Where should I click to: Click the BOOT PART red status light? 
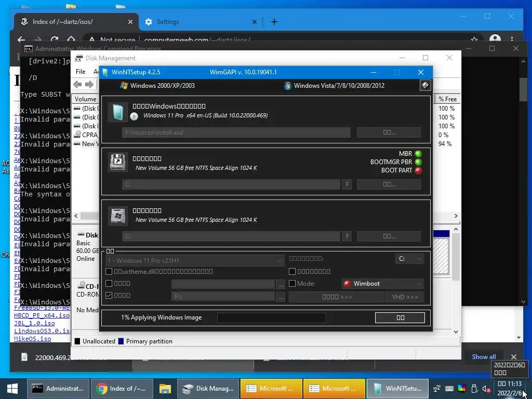point(418,170)
